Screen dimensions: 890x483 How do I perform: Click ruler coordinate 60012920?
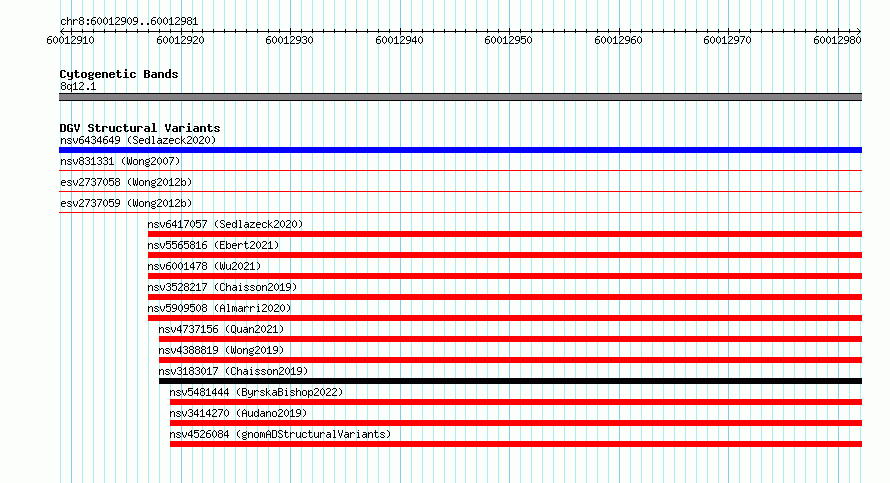(x=180, y=40)
